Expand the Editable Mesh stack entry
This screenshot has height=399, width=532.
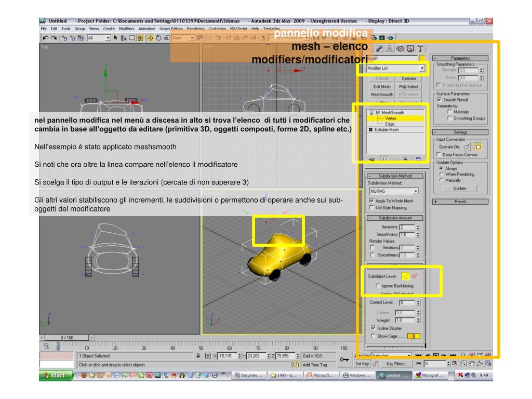[370, 129]
